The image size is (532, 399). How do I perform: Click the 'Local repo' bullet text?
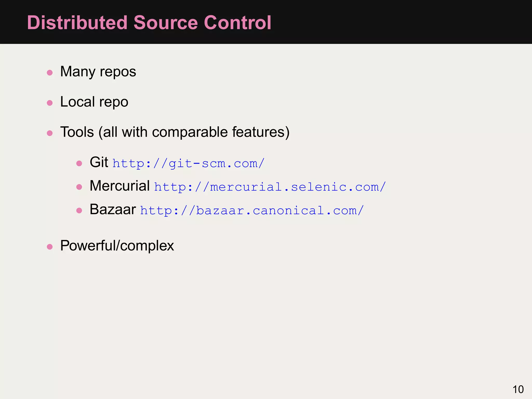click(x=94, y=102)
